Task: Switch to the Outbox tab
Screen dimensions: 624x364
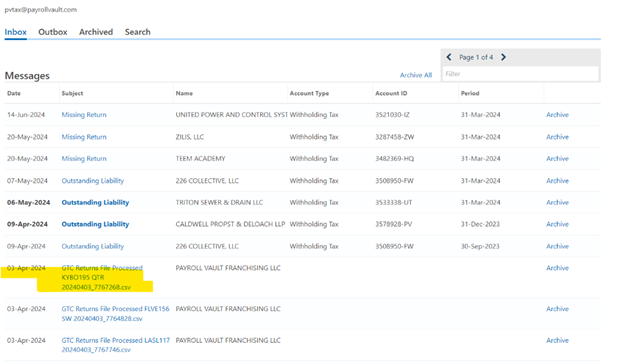Action: 53,32
